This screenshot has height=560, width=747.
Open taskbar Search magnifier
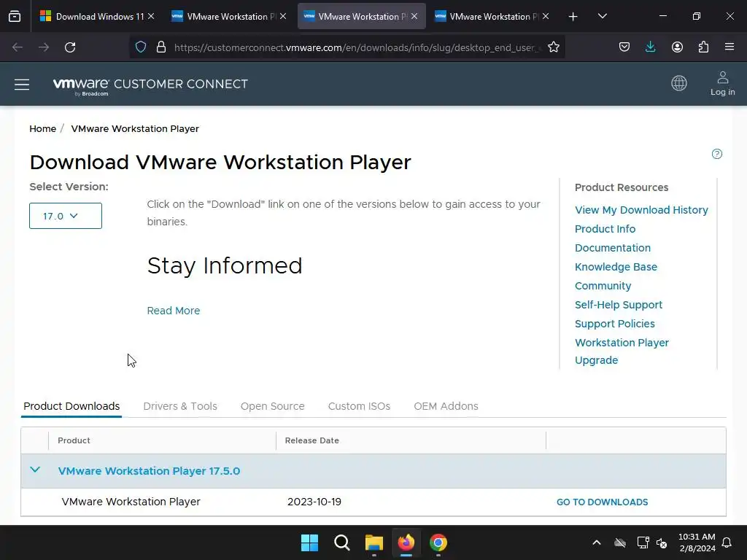[x=342, y=542]
